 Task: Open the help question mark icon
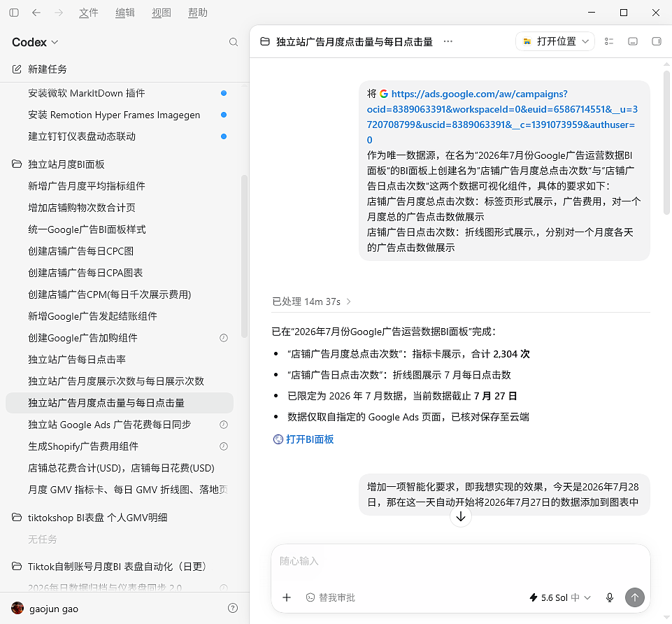point(233,608)
